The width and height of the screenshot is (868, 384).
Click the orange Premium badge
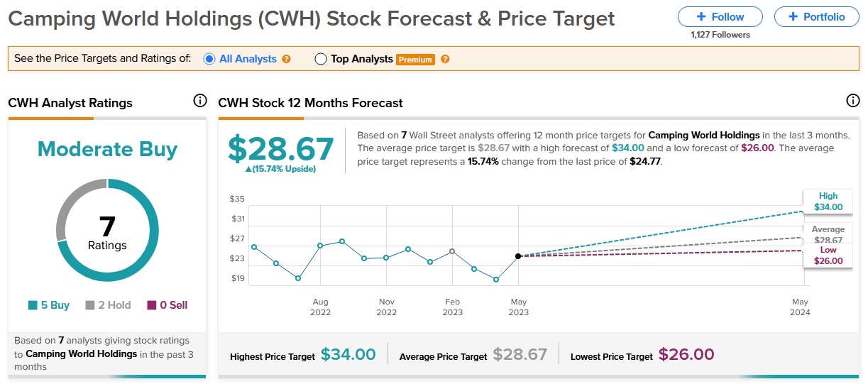pos(415,60)
